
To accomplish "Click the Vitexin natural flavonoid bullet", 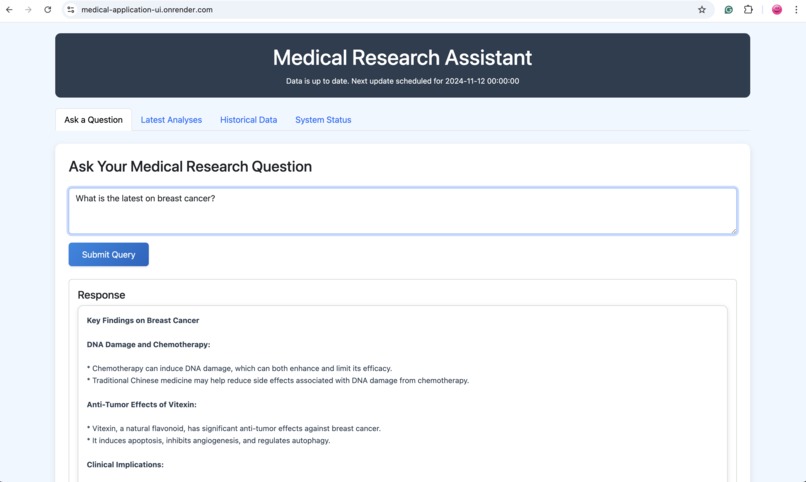I will pyautogui.click(x=234, y=429).
